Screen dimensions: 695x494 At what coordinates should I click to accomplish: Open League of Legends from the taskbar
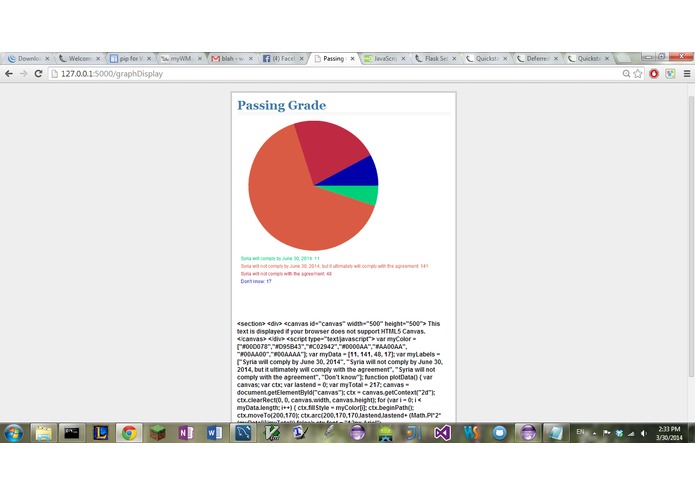coord(101,433)
